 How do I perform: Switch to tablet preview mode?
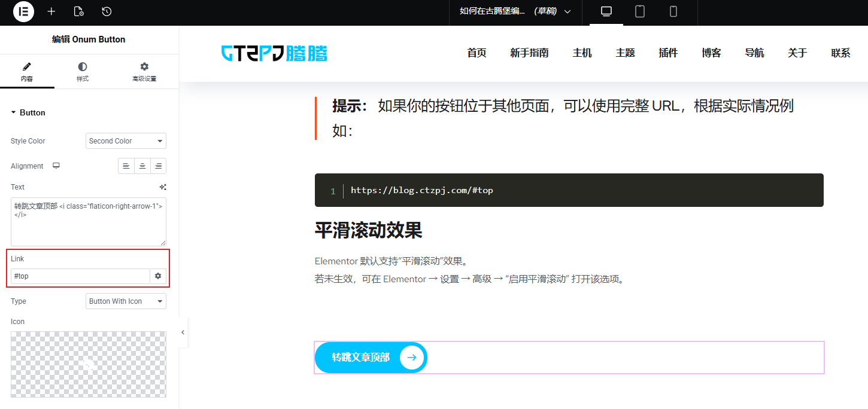[640, 11]
